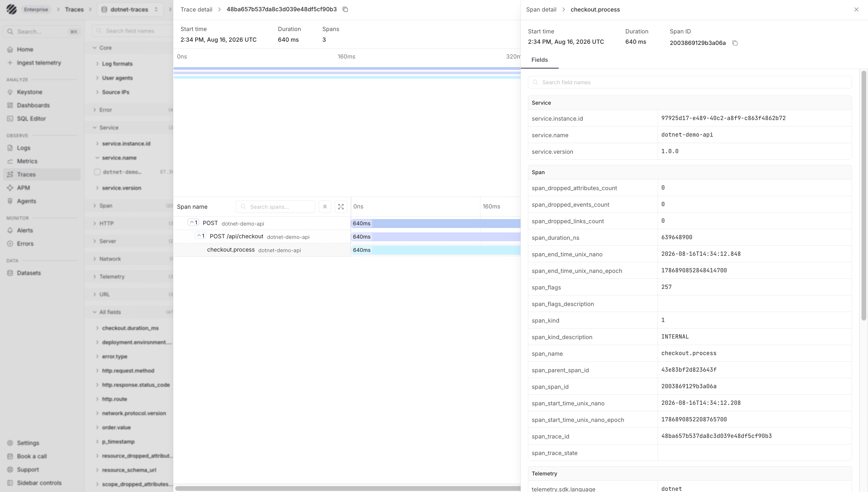868x492 pixels.
Task: Expand the Network field group
Action: click(x=95, y=259)
